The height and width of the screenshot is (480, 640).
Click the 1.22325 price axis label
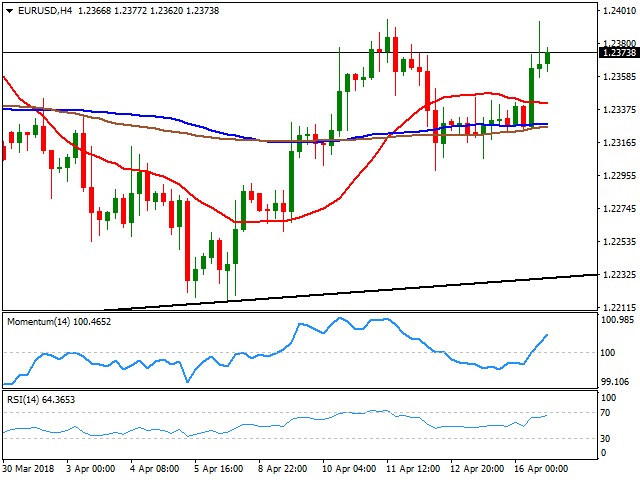[x=619, y=275]
